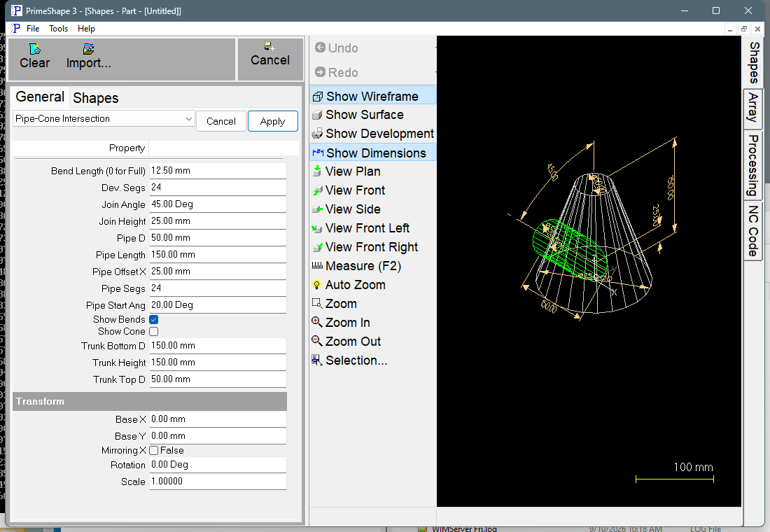Click the Undo icon
The width and height of the screenshot is (770, 532).
click(320, 48)
